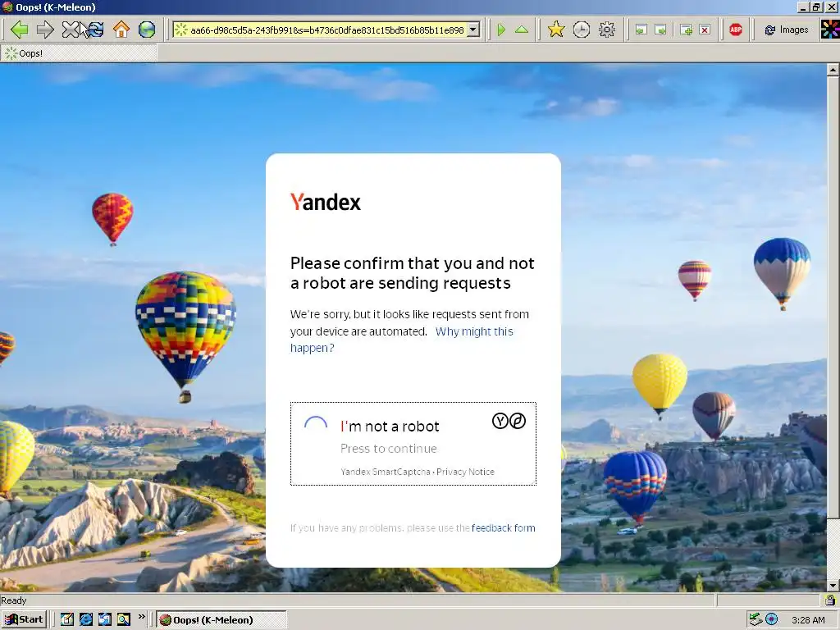Go forward with the gray right arrow
Screen dimensions: 840x630
click(x=45, y=30)
